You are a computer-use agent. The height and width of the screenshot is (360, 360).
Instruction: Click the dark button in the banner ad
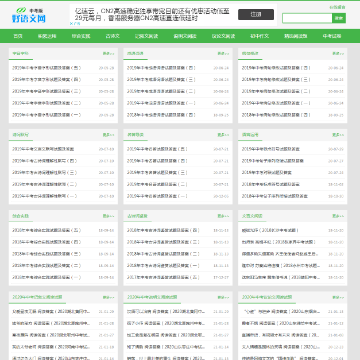coord(256,14)
